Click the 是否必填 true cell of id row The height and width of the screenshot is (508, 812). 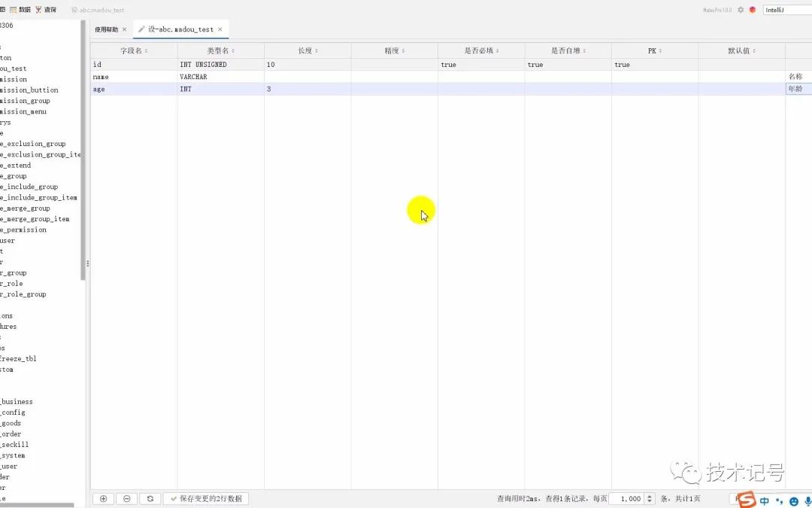tap(482, 65)
